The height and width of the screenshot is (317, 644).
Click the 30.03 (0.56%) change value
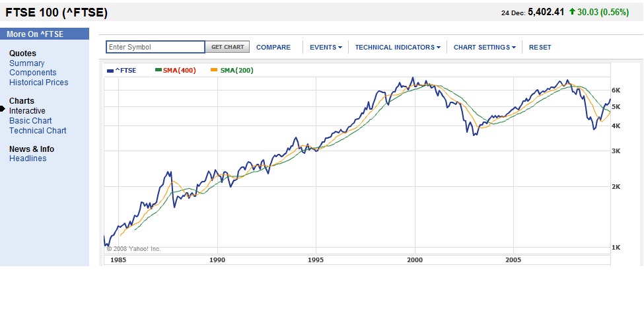(603, 13)
